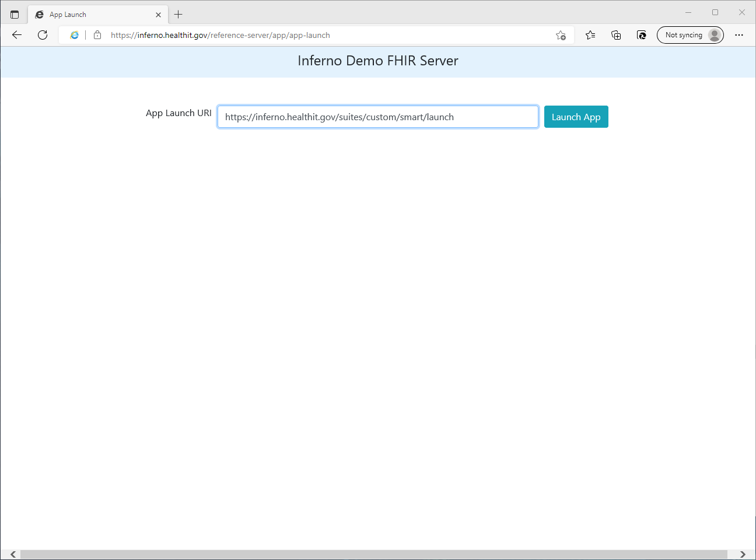Open the Favorites list icon
The width and height of the screenshot is (756, 560).
[x=590, y=35]
